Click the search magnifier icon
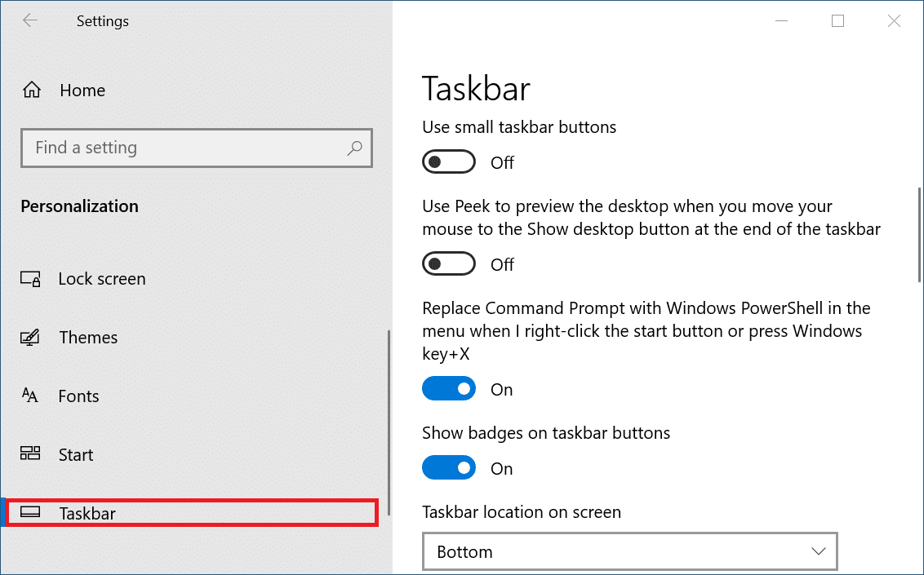924x575 pixels. pyautogui.click(x=354, y=148)
